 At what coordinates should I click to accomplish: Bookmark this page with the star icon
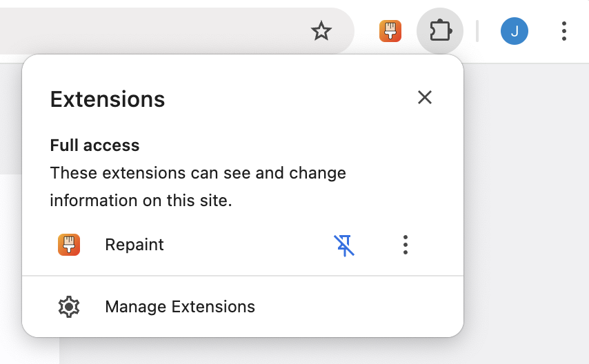coord(321,31)
